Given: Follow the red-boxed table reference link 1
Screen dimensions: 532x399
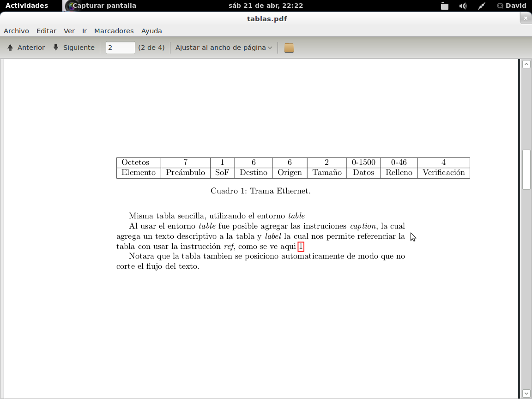Looking at the screenshot, I should coord(301,246).
